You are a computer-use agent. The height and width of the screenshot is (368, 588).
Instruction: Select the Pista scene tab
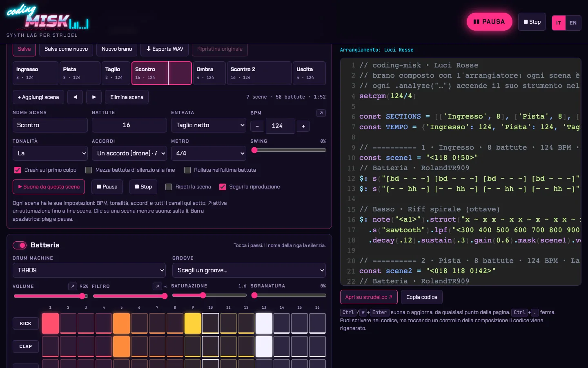click(x=80, y=73)
